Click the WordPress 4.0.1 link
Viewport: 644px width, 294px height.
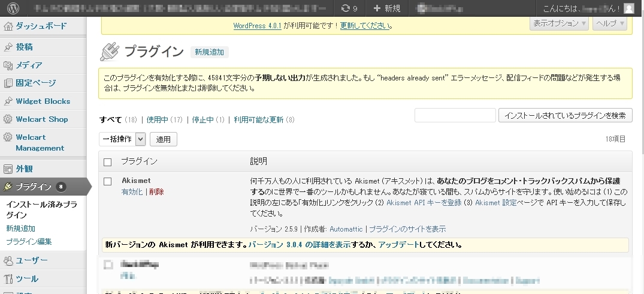pos(258,26)
